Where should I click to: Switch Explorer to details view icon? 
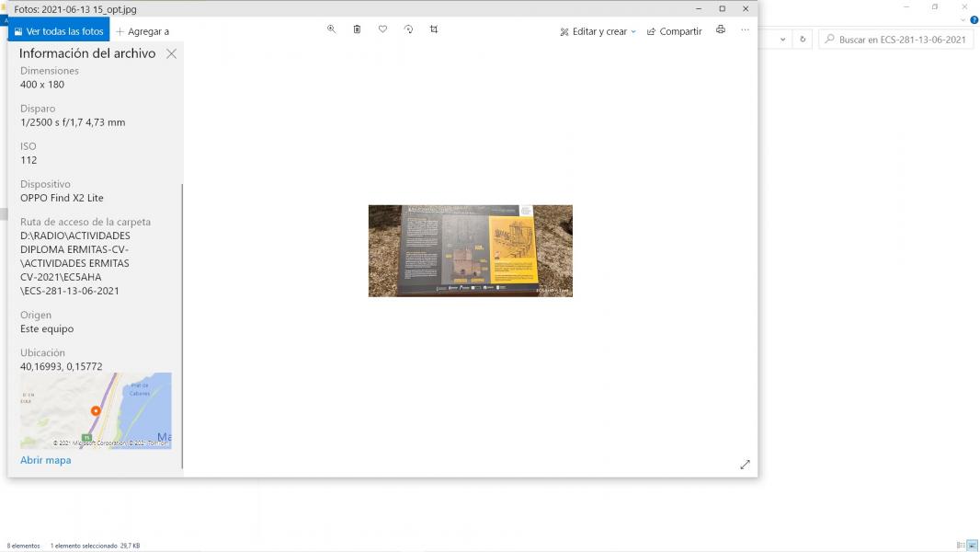pyautogui.click(x=961, y=546)
